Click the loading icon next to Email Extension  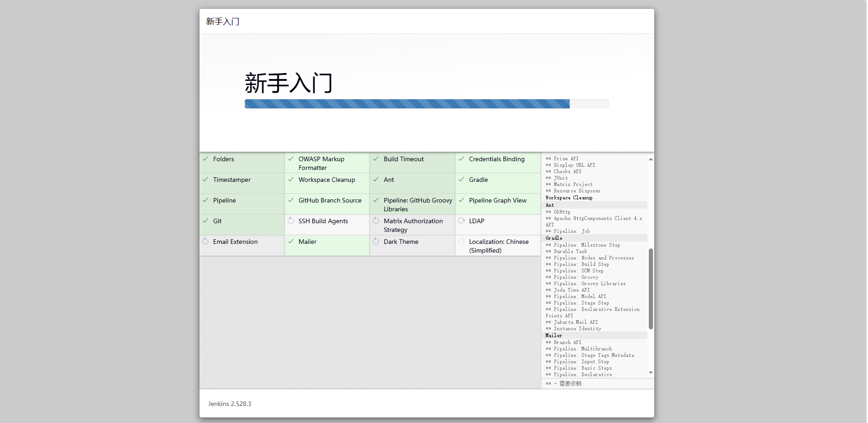point(205,242)
